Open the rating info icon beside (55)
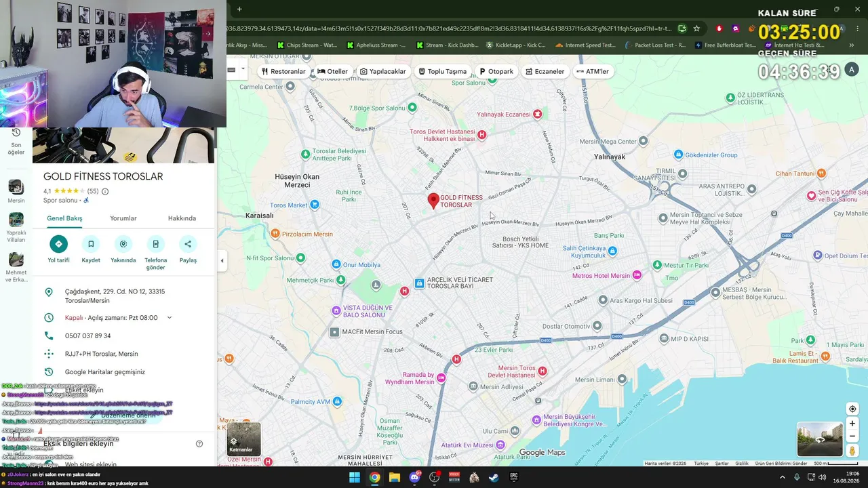 [x=105, y=191]
